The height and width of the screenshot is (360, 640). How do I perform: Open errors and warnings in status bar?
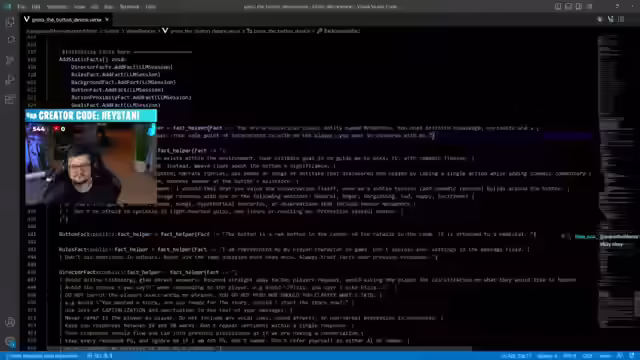point(100,356)
